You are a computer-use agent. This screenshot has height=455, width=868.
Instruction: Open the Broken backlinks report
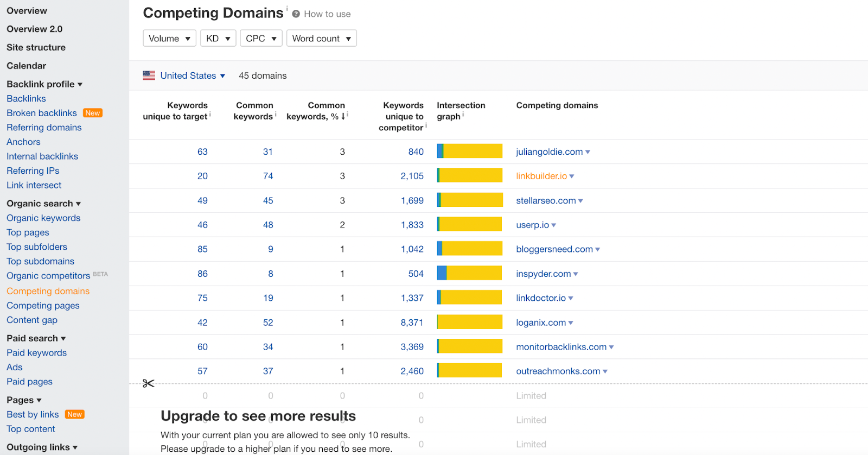[42, 113]
